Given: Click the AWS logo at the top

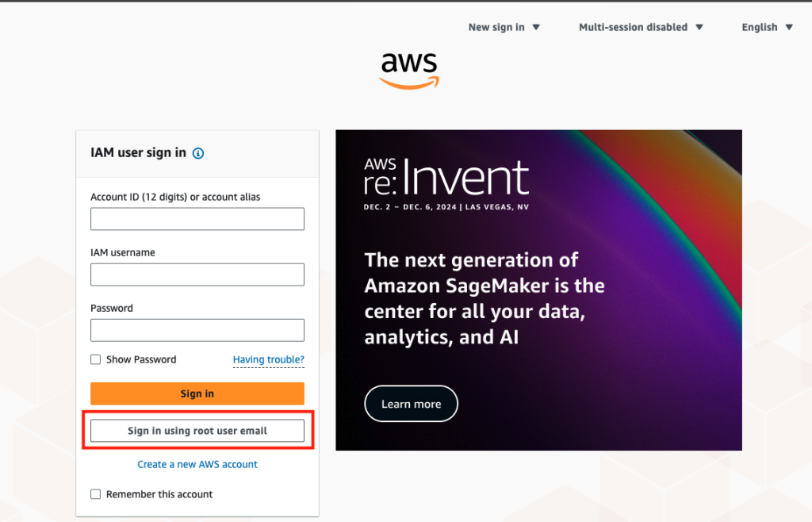Looking at the screenshot, I should pos(410,71).
